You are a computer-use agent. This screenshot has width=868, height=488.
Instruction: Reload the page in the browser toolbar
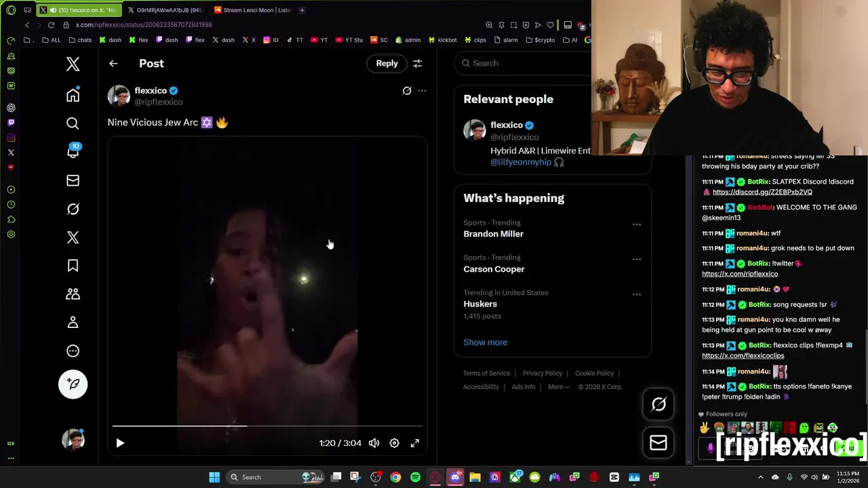(x=51, y=25)
